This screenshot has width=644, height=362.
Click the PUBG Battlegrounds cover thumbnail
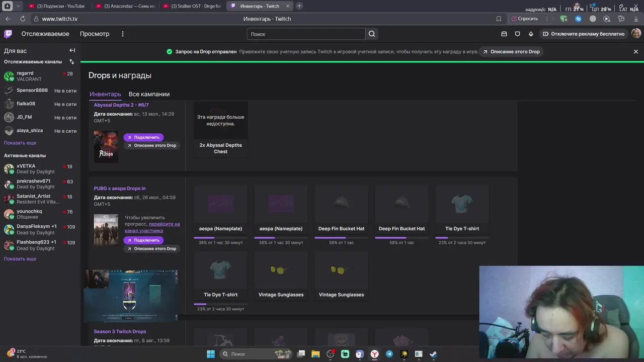click(106, 230)
